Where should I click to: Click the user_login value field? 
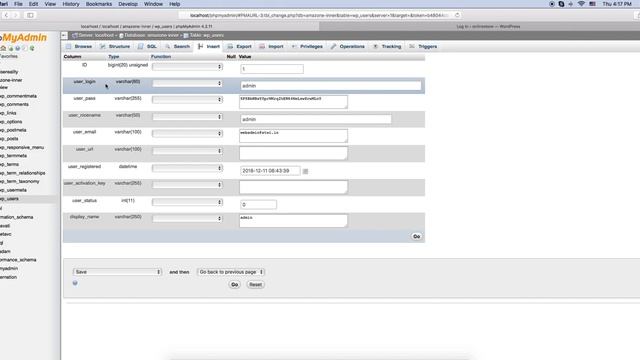pos(331,86)
